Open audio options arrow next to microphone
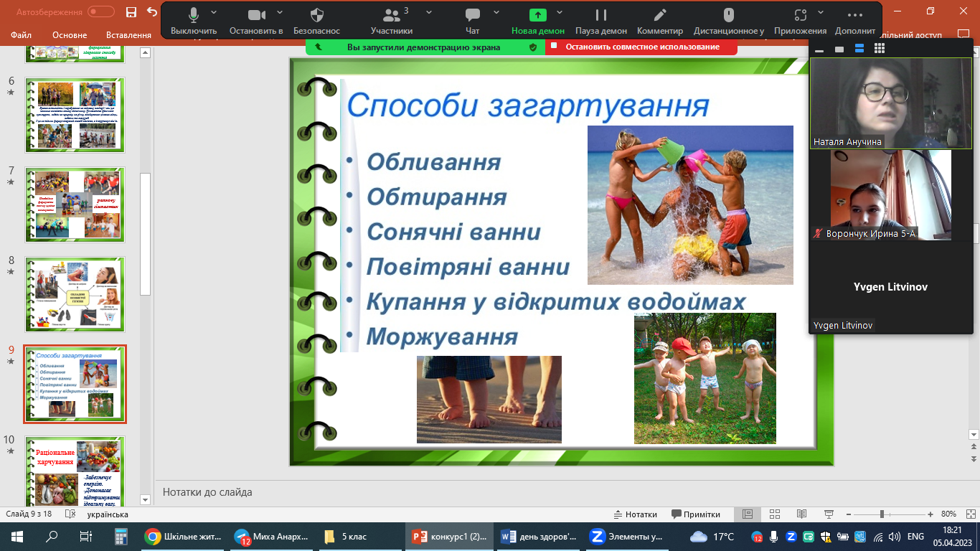Screen dimensions: 980x551 pos(215,12)
